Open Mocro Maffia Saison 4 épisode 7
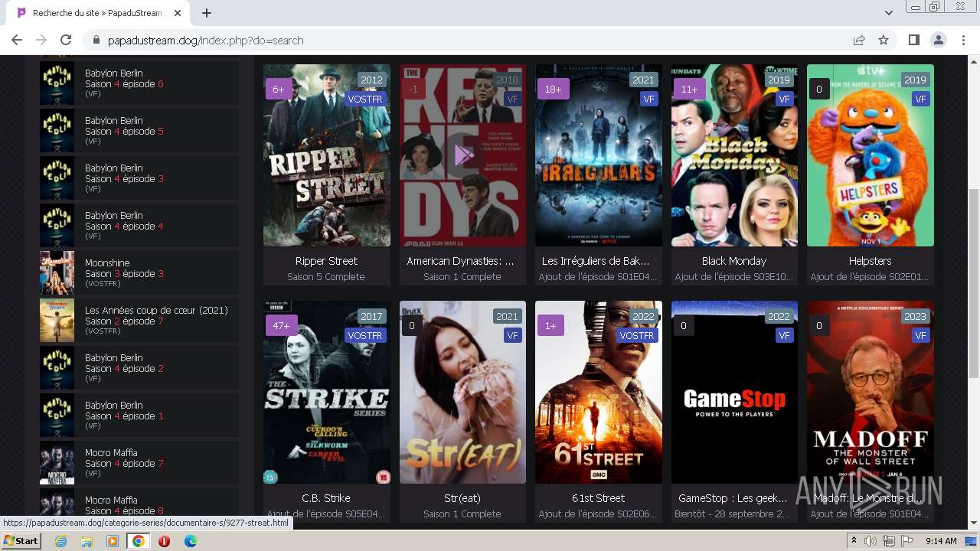The image size is (980, 551). click(x=139, y=463)
